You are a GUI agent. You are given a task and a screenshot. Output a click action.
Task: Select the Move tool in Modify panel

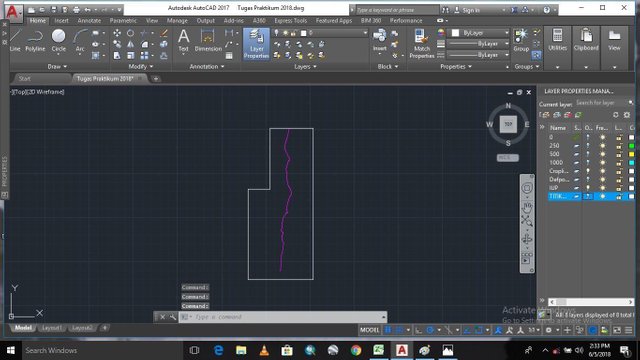pos(117,33)
